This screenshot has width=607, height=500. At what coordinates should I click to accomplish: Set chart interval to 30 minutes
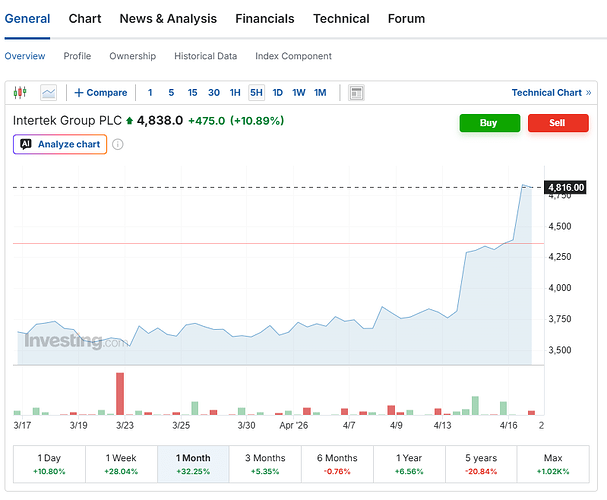(214, 92)
